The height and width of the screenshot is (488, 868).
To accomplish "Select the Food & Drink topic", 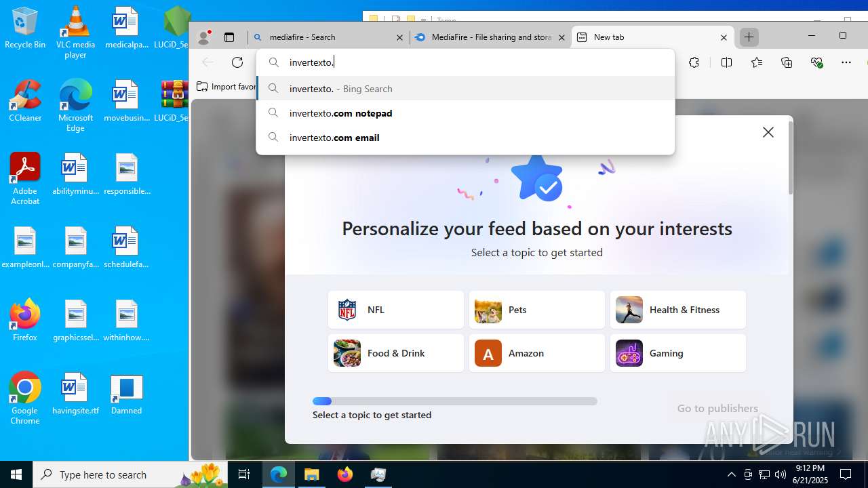I will click(x=396, y=353).
